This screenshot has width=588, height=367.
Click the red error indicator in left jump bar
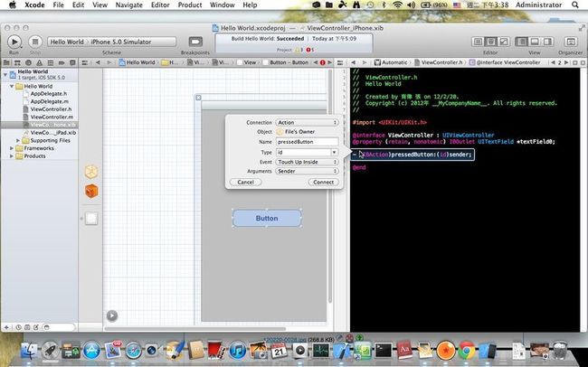coord(323,62)
